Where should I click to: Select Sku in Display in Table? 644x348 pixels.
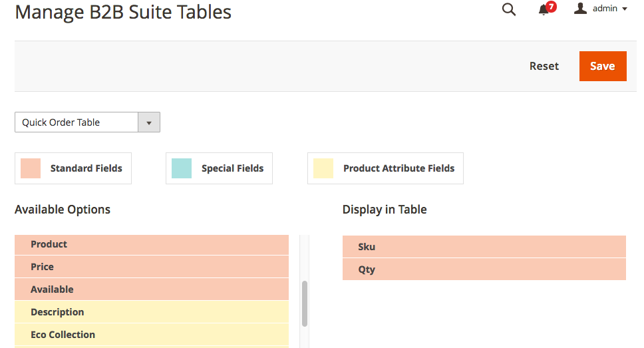point(484,247)
